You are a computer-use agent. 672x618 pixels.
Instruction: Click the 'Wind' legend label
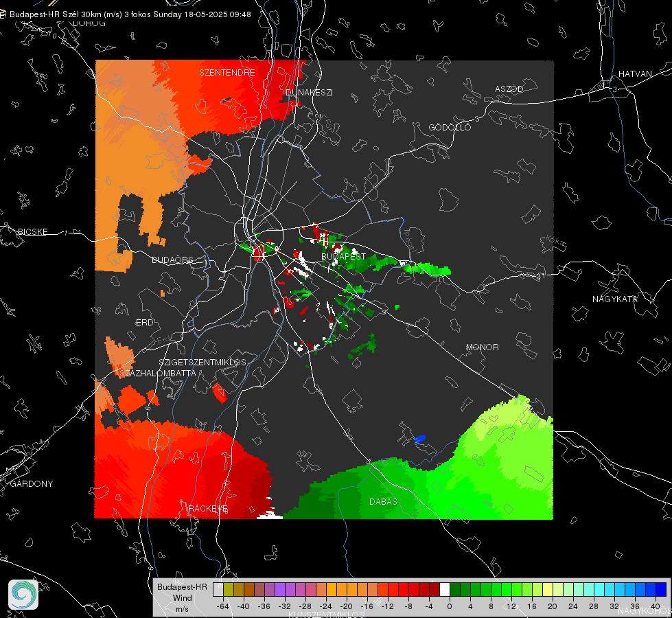(x=182, y=598)
